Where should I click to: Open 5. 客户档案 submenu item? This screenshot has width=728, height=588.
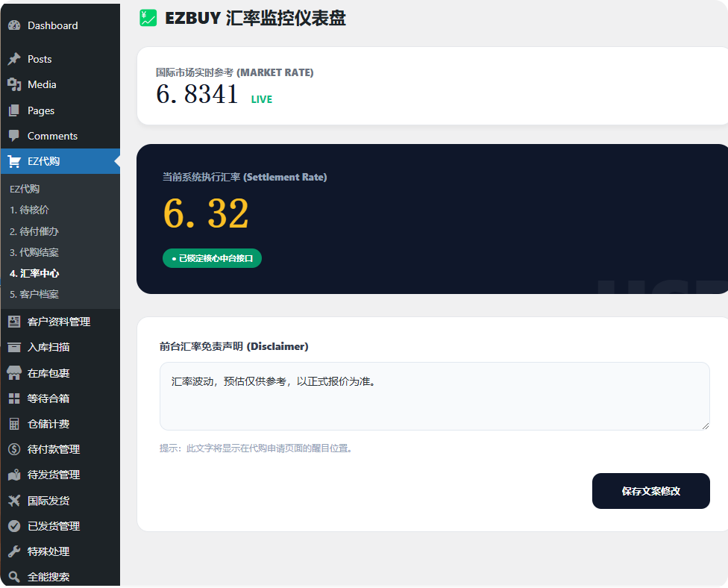[34, 294]
